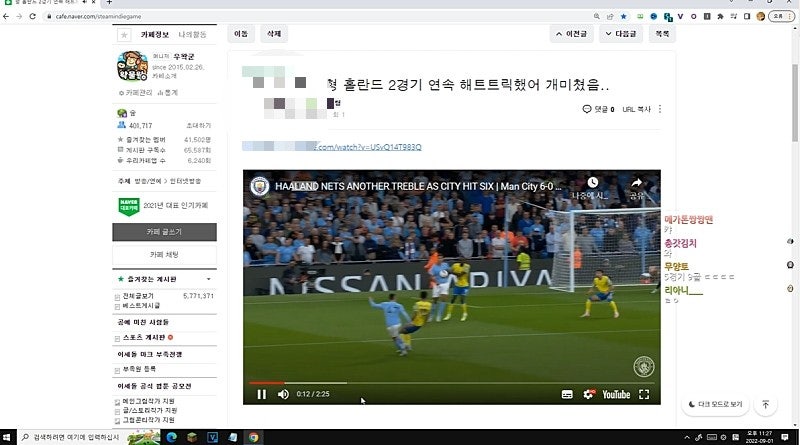The image size is (800, 445).
Task: Open 메인그림작가 지원 board
Action: [x=148, y=401]
